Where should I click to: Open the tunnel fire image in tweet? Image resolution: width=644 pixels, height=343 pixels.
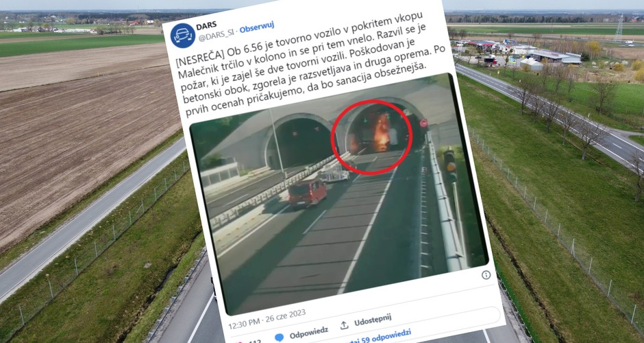[339, 193]
